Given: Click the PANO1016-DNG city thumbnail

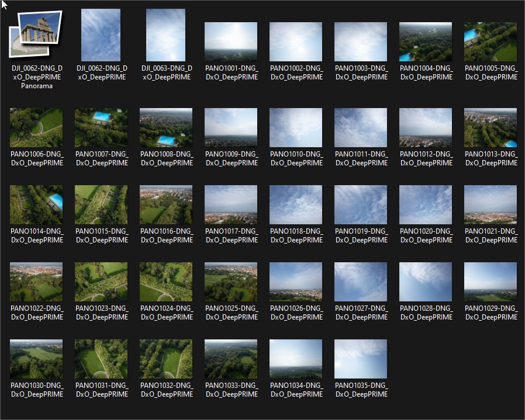Looking at the screenshot, I should [x=166, y=204].
